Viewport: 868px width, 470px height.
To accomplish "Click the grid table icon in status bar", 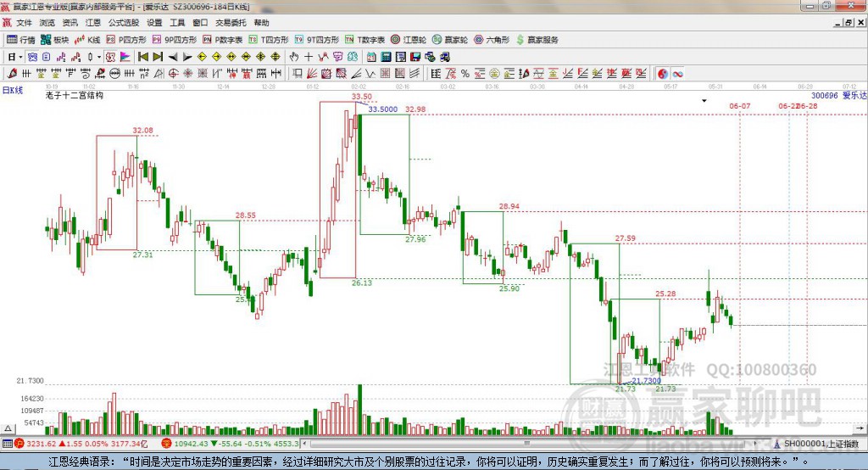I will click(x=7, y=444).
